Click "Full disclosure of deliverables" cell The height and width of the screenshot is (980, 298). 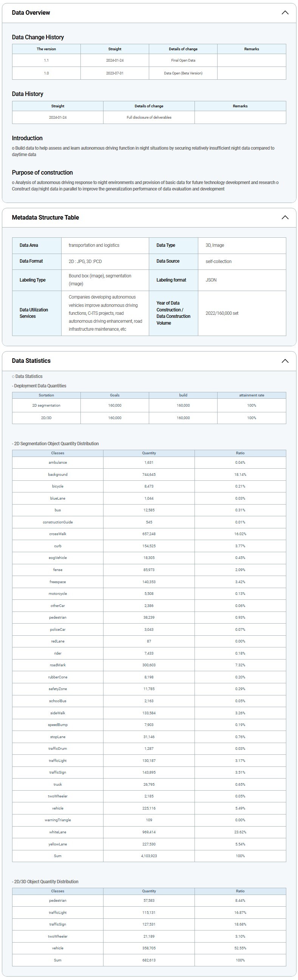coord(148,118)
